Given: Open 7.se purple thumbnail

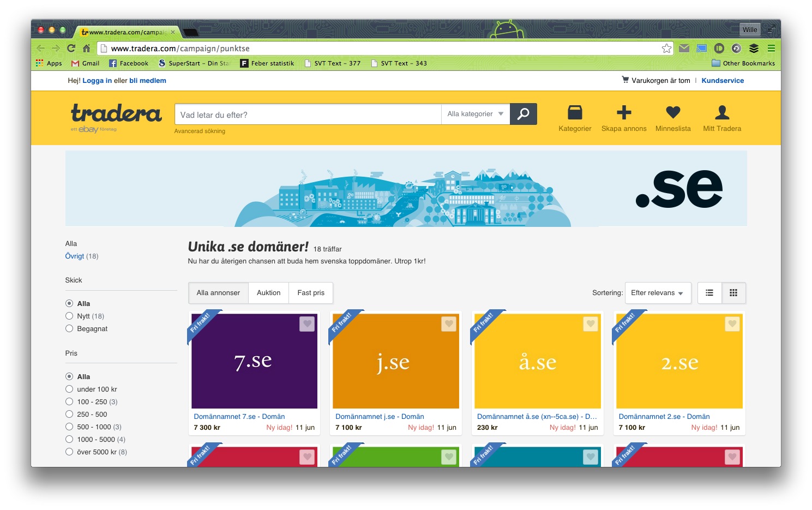Looking at the screenshot, I should point(254,361).
